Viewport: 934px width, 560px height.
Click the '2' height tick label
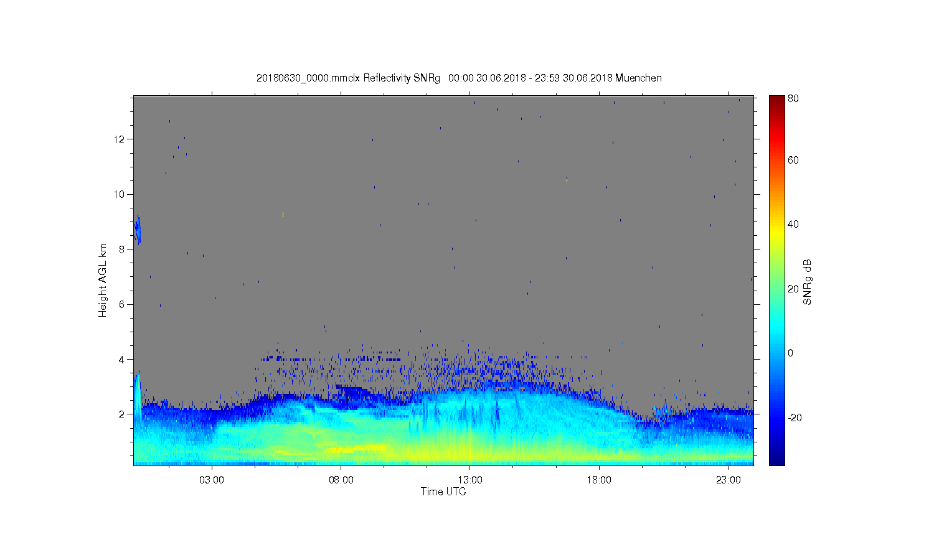point(123,414)
